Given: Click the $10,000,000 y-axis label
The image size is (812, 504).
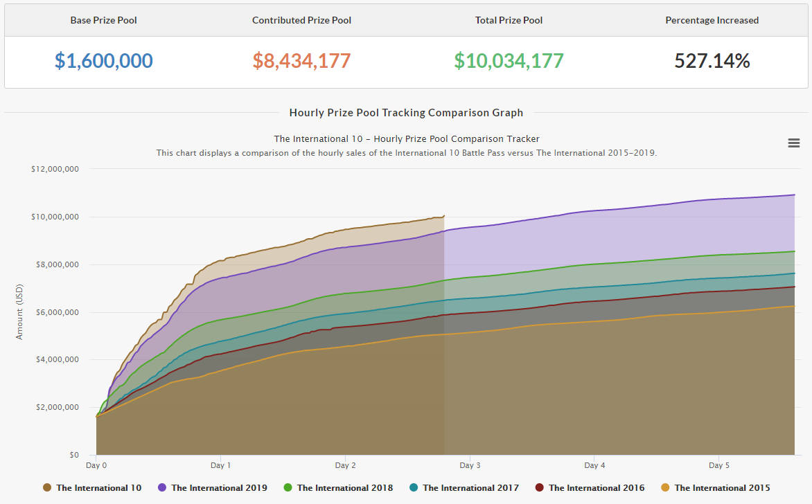Looking at the screenshot, I should [55, 217].
